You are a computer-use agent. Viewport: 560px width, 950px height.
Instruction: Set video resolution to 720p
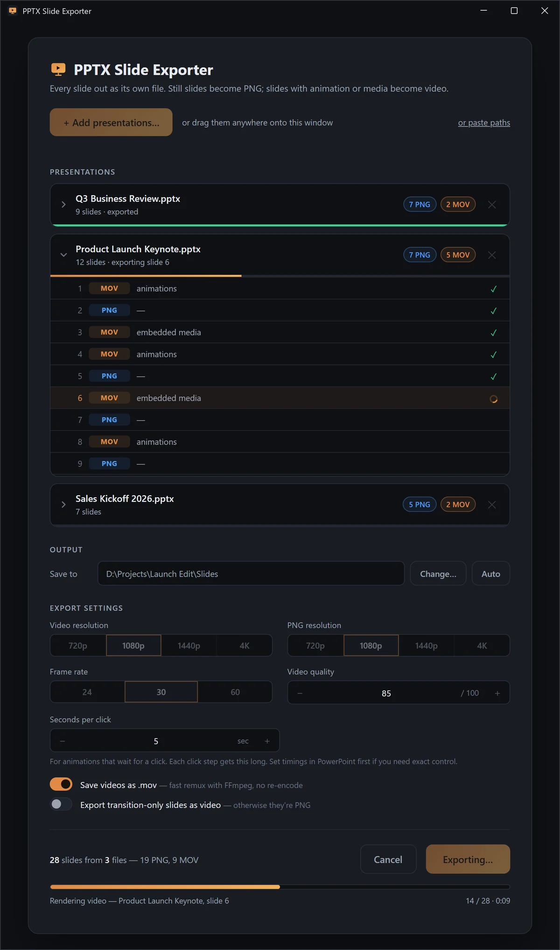[78, 646]
